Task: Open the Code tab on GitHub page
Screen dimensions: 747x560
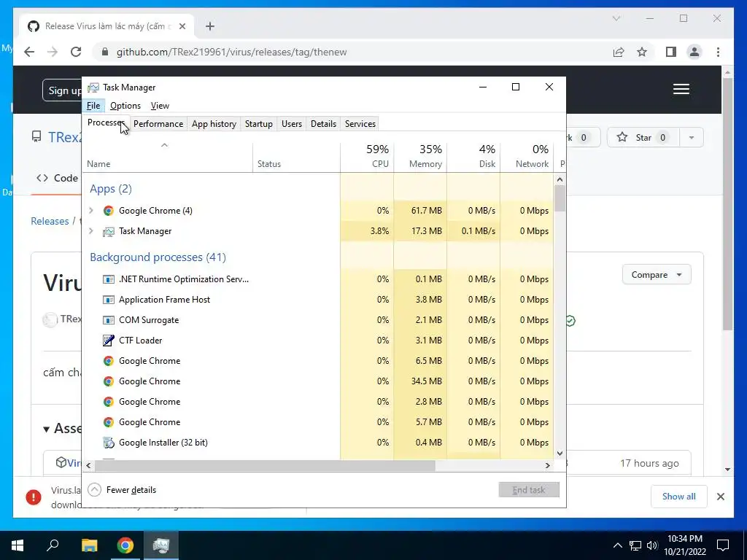Action: (57, 178)
